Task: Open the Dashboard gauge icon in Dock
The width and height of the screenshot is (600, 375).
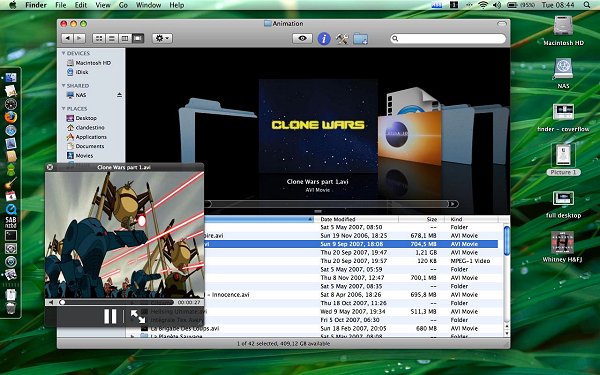Action: (11, 104)
